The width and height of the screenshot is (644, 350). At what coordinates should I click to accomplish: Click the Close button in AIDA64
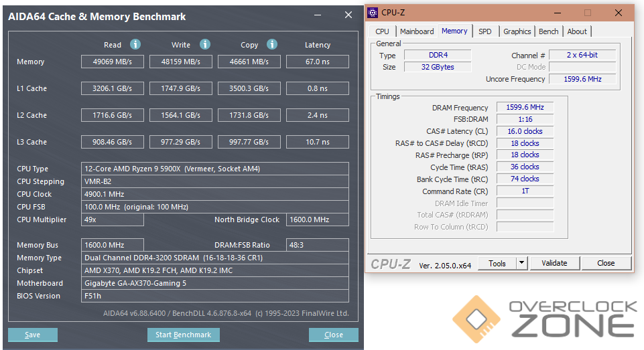(x=334, y=335)
